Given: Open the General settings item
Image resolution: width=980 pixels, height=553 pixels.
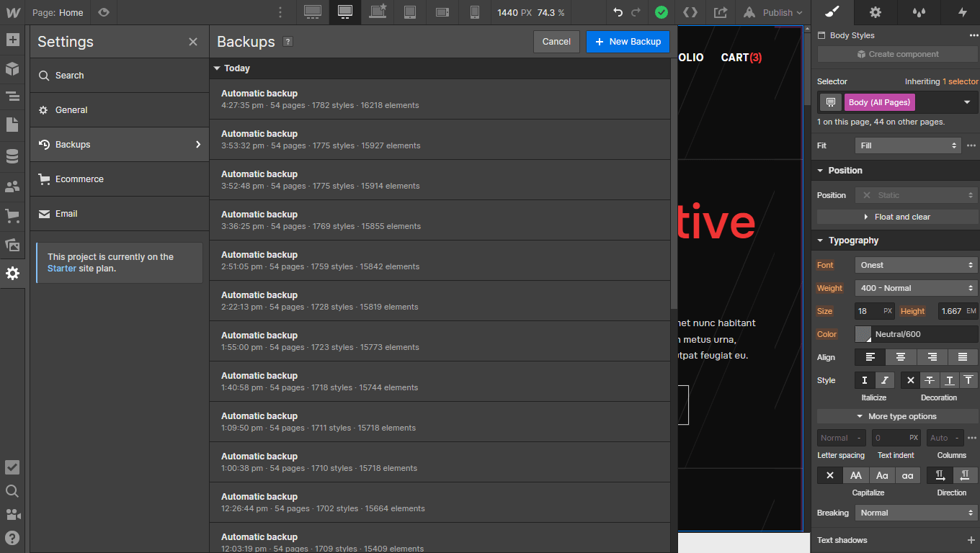Looking at the screenshot, I should [71, 110].
